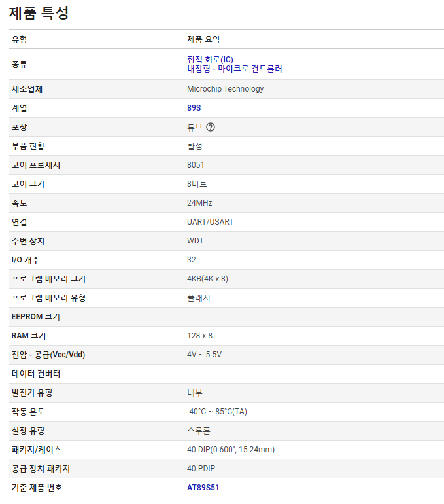This screenshot has height=504, width=444.
Task: Select the 128 x 8 RAM value
Action: click(200, 336)
